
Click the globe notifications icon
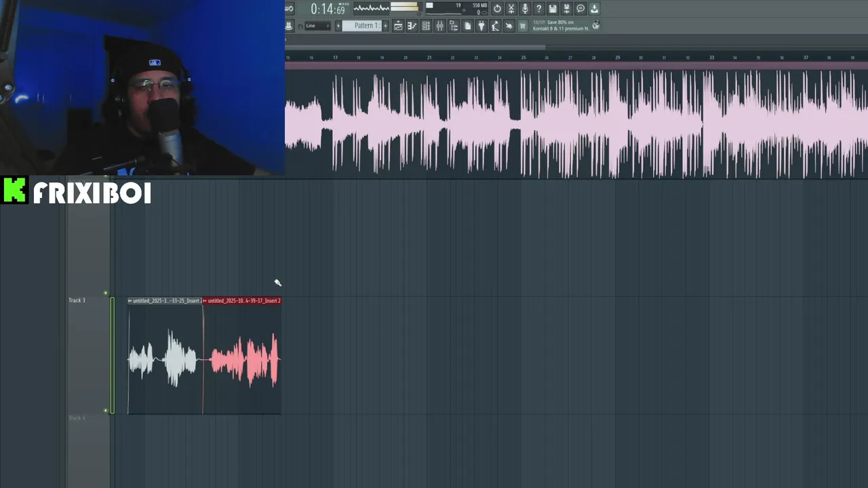[x=595, y=25]
